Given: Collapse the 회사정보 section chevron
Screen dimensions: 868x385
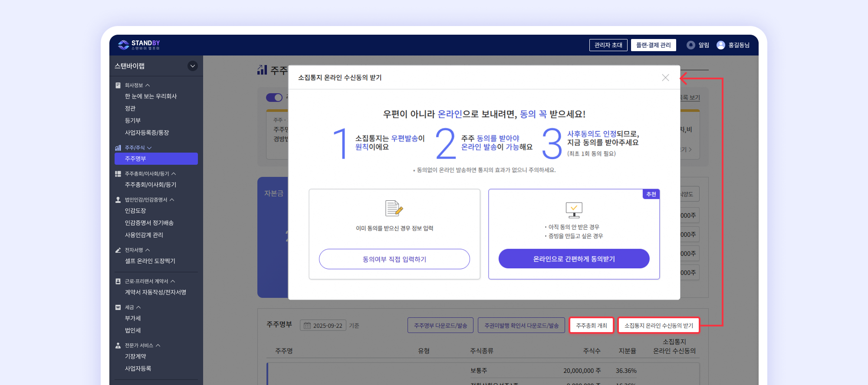Looking at the screenshot, I should tap(148, 85).
